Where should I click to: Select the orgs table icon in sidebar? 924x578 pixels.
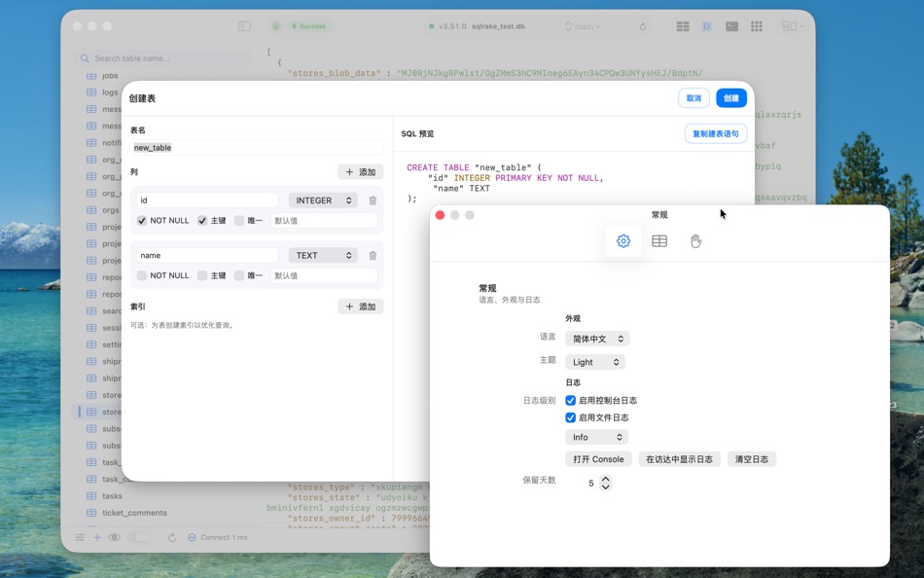pos(91,210)
